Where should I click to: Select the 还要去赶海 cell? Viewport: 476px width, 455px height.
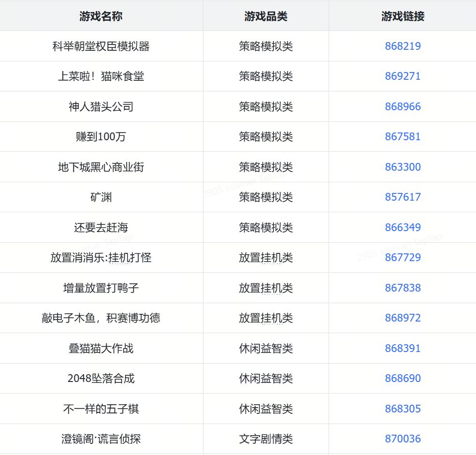pos(101,227)
